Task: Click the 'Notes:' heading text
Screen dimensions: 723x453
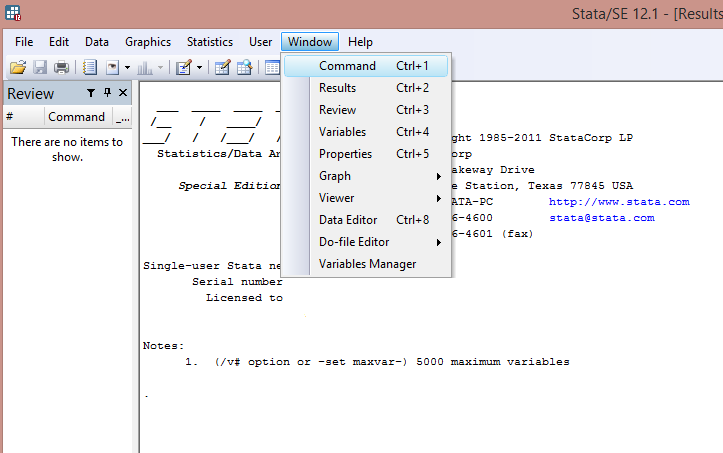Action: (x=163, y=346)
